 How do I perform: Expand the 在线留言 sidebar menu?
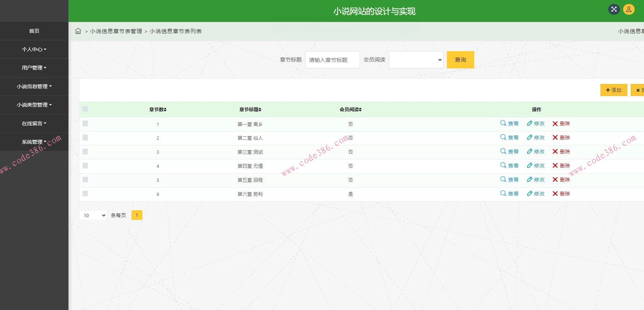point(34,123)
